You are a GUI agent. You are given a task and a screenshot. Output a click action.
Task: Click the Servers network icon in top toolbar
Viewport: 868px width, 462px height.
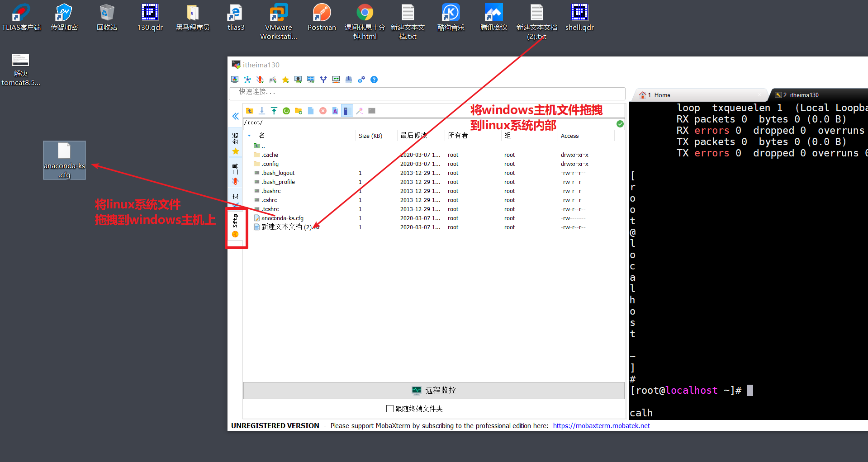click(x=247, y=80)
